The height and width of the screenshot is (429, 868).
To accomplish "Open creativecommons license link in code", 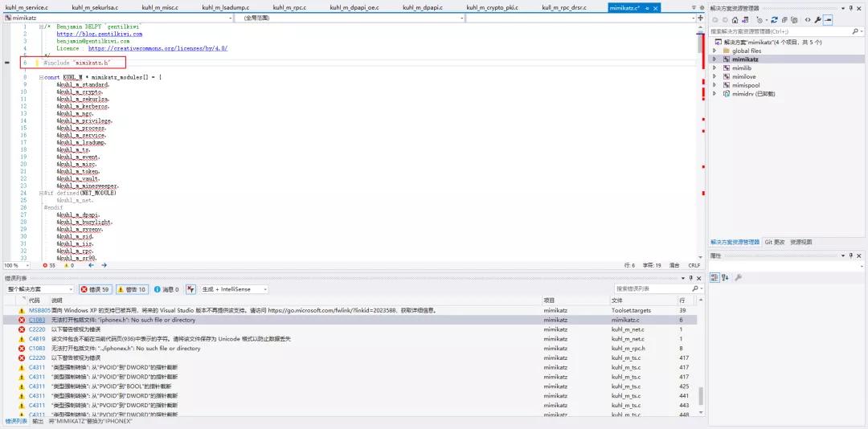I will tap(158, 48).
